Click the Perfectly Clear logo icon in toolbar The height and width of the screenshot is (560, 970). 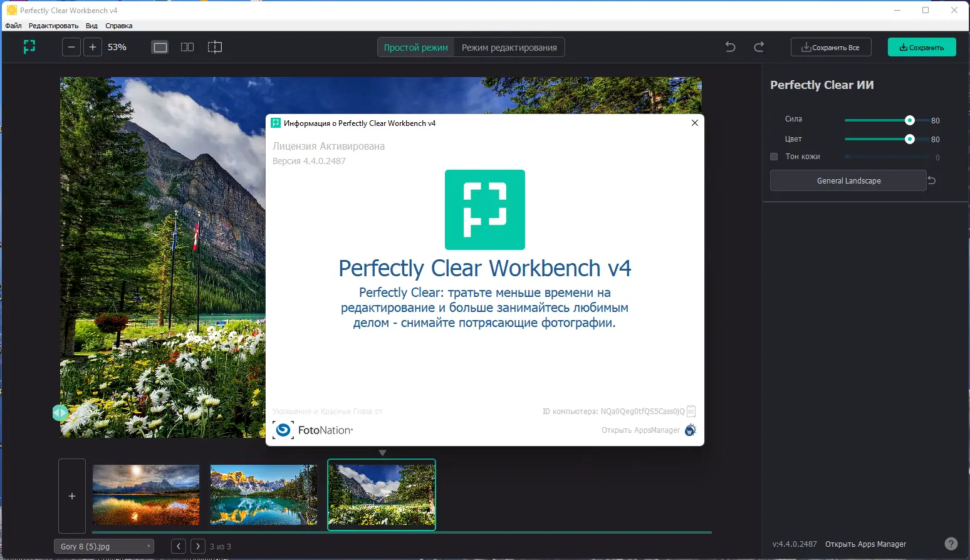point(29,47)
